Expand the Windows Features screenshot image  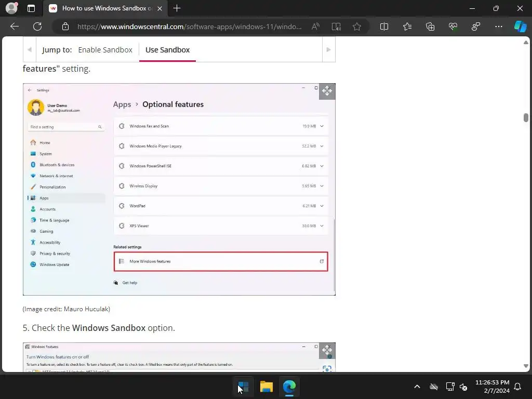pyautogui.click(x=327, y=350)
